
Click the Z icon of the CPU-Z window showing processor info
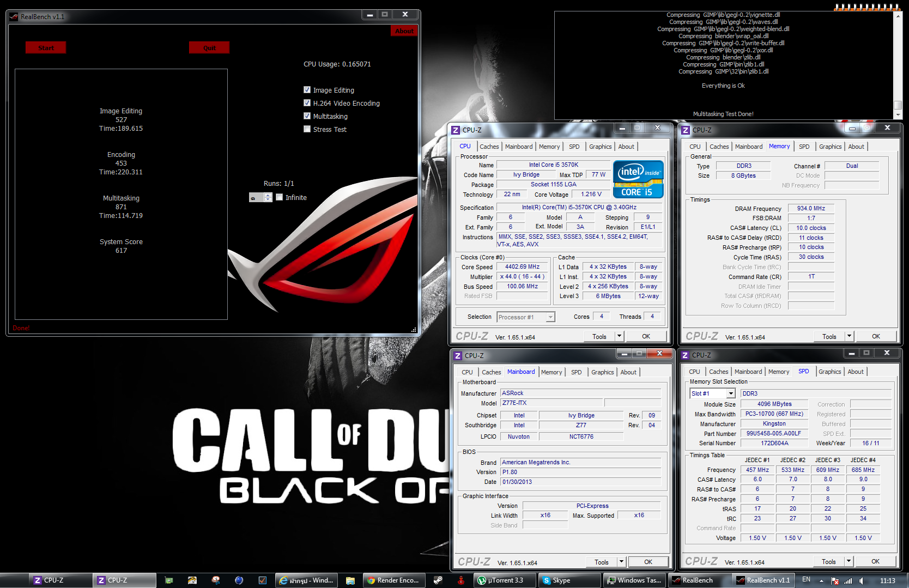pos(456,130)
